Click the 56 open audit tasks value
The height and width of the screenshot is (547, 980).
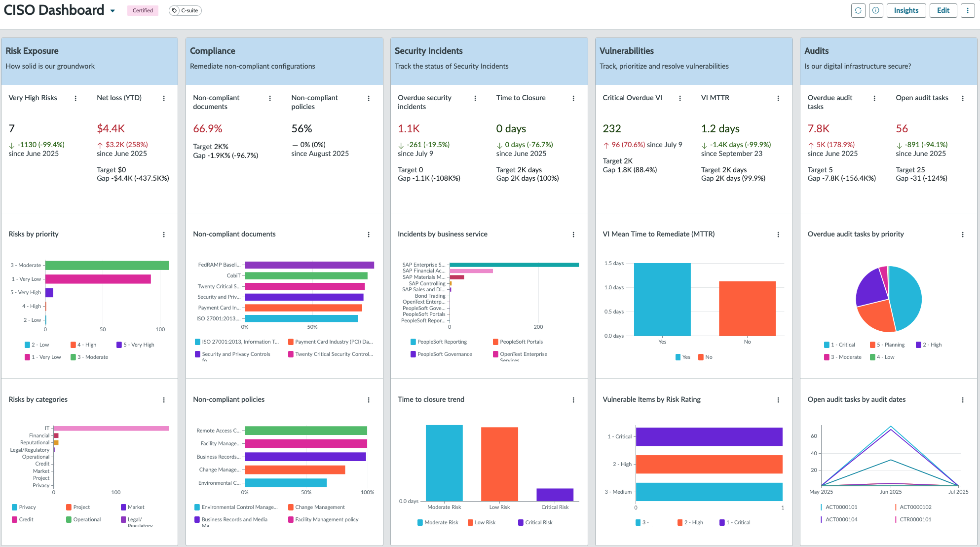902,129
